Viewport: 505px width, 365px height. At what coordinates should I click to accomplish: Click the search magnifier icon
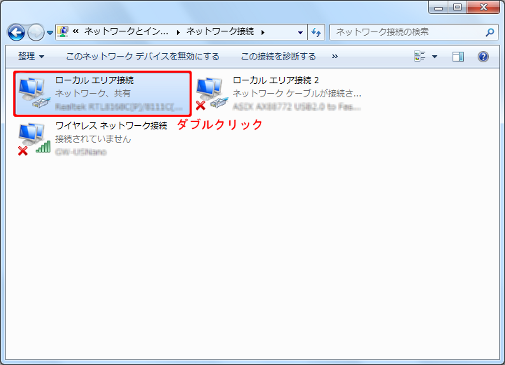pos(490,32)
